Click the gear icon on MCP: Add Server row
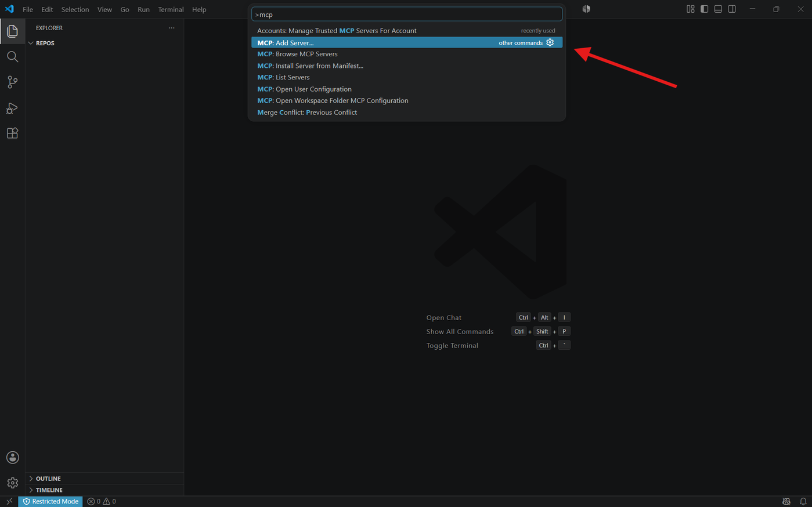The height and width of the screenshot is (507, 812). [x=550, y=42]
